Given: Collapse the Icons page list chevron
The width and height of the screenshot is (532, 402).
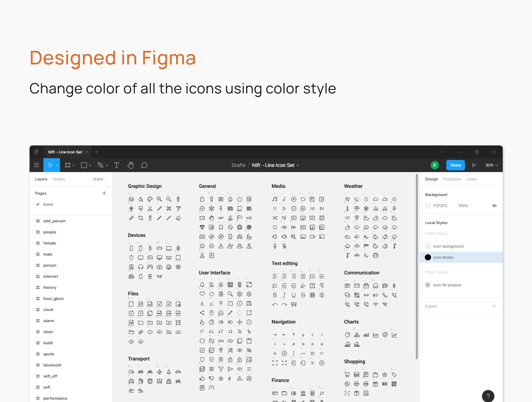Looking at the screenshot, I should pyautogui.click(x=106, y=179).
